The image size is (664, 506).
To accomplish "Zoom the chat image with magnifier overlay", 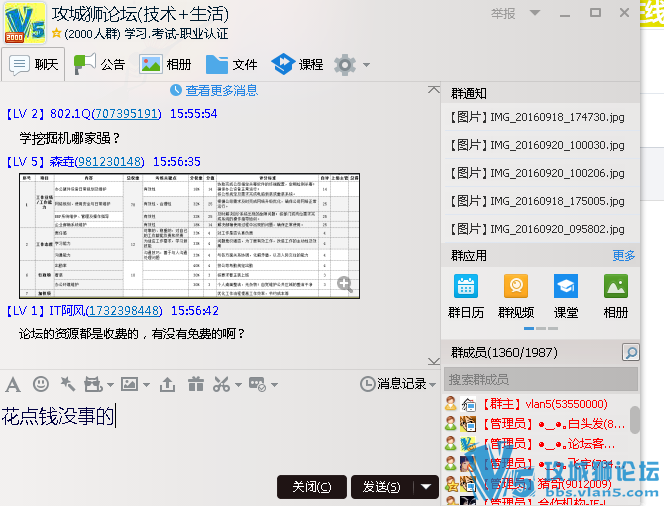I will [345, 285].
